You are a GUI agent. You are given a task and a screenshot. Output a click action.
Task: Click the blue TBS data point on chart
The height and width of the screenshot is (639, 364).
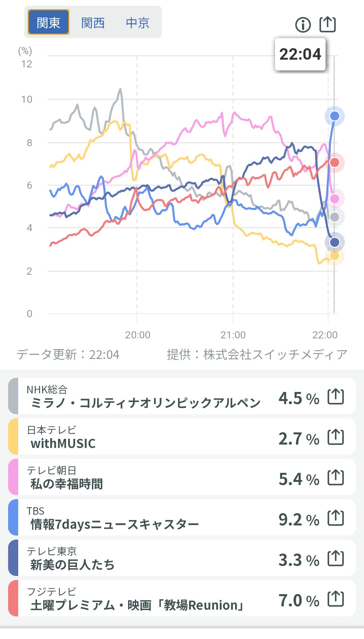click(x=334, y=116)
